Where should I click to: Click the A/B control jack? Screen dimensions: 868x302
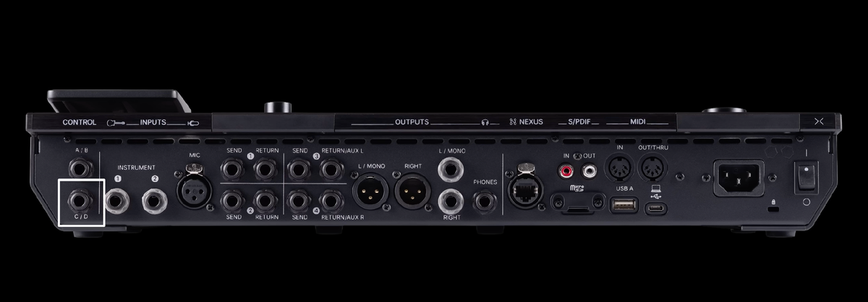point(80,169)
